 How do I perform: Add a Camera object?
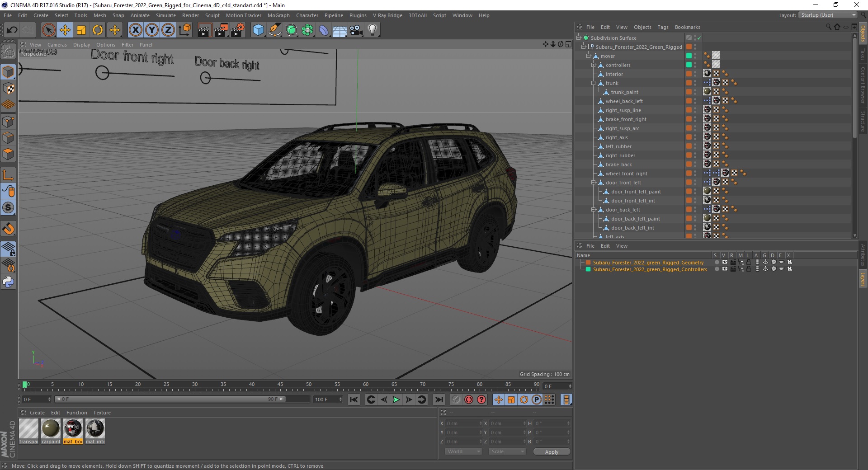pyautogui.click(x=356, y=30)
